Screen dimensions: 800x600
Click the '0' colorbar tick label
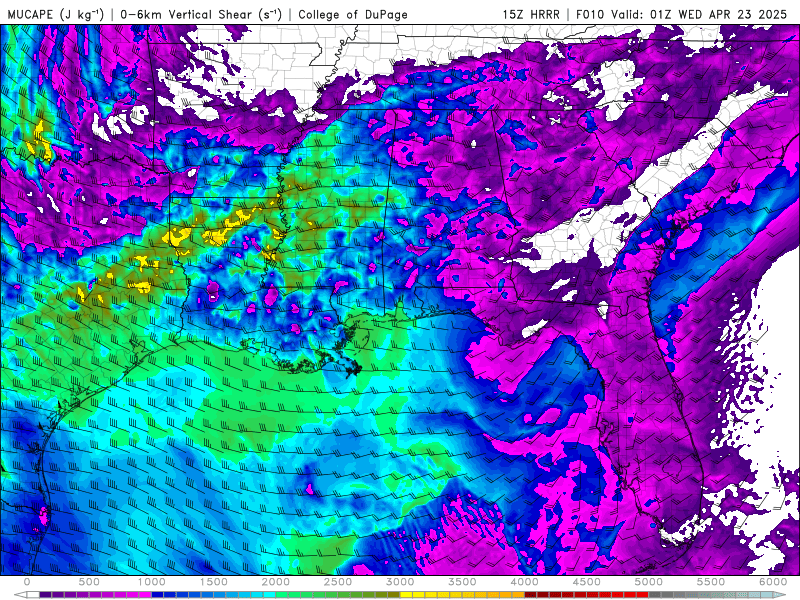click(27, 582)
